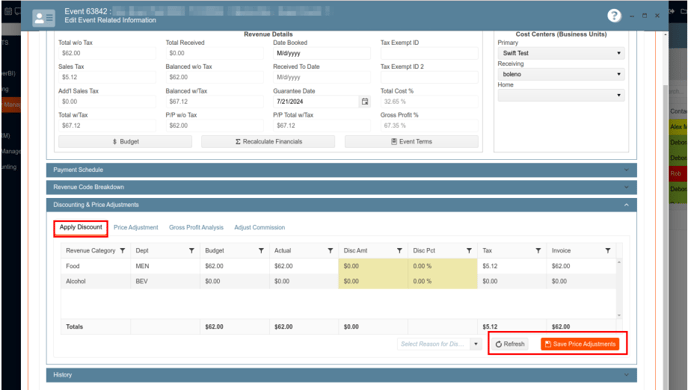This screenshot has height=390, width=688.
Task: Click the Date Booked field
Action: click(x=322, y=53)
